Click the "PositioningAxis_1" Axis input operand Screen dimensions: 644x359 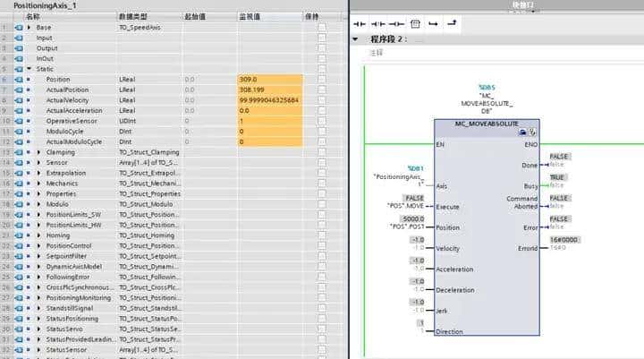point(398,180)
